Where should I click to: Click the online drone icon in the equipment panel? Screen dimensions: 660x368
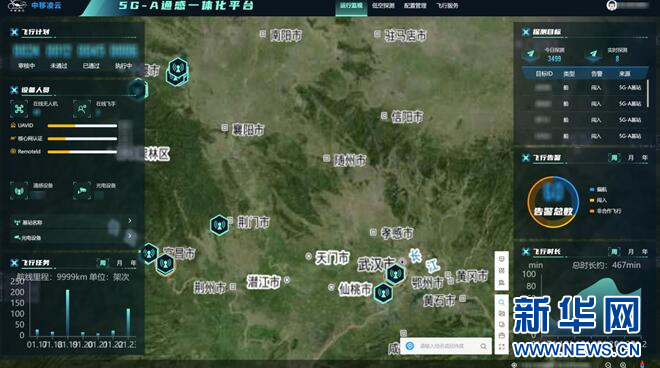click(x=19, y=109)
